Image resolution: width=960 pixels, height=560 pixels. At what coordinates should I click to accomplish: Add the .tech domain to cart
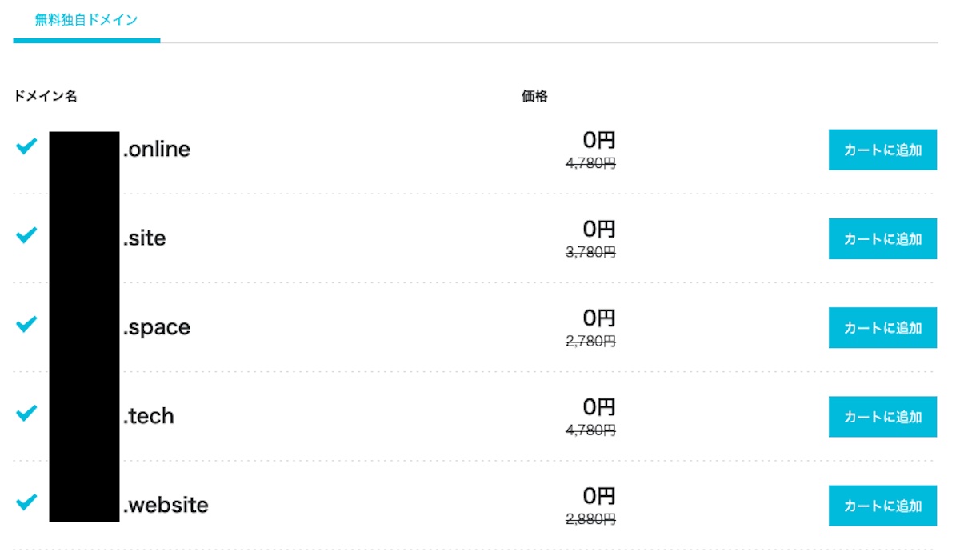tap(882, 416)
